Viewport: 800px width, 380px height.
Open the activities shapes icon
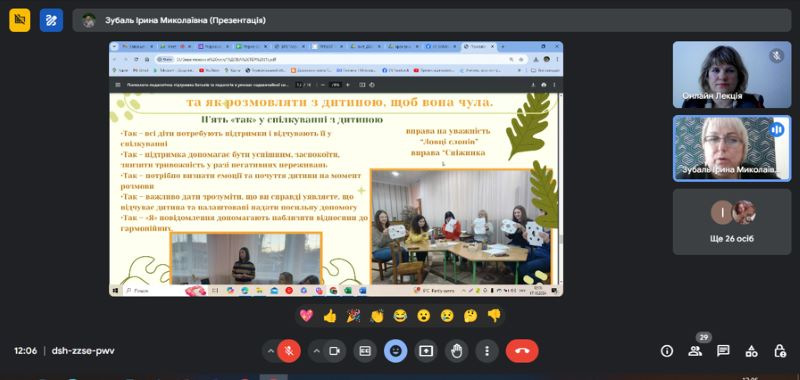coord(751,351)
